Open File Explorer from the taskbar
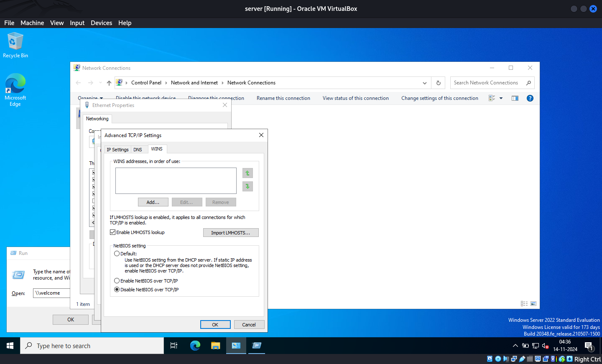Viewport: 602px width, 364px height. (x=215, y=346)
